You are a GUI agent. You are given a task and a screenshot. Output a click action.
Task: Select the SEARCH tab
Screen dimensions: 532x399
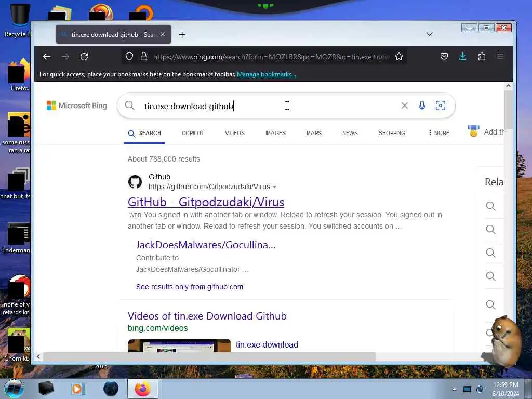(x=144, y=134)
